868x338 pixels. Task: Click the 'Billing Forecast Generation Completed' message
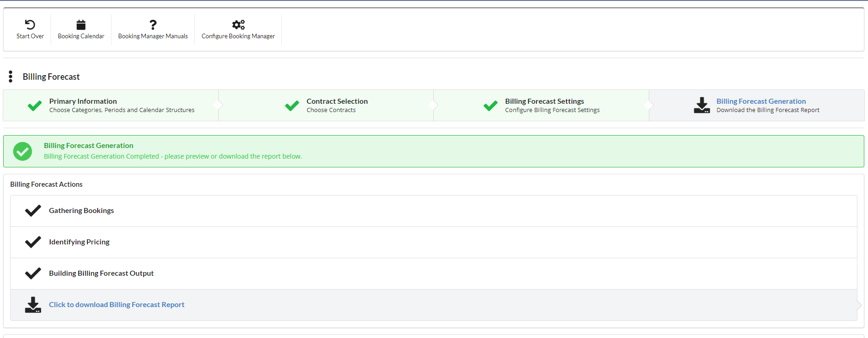coord(173,156)
